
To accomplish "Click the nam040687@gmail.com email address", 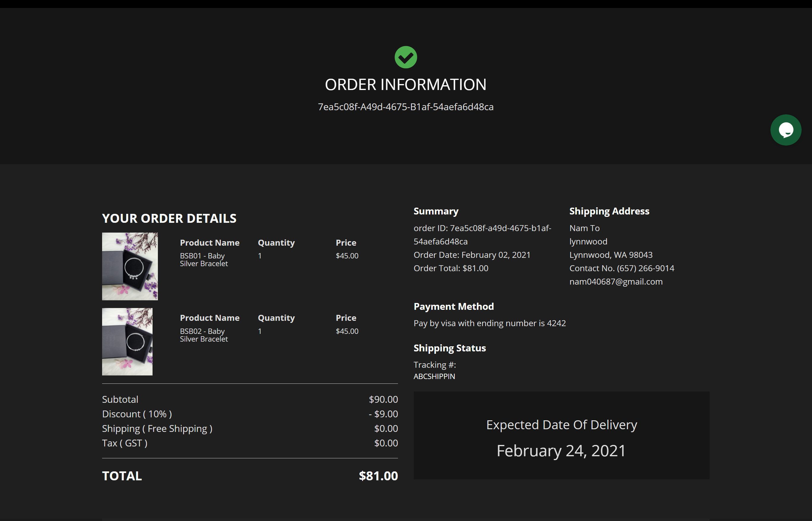I will tap(616, 282).
